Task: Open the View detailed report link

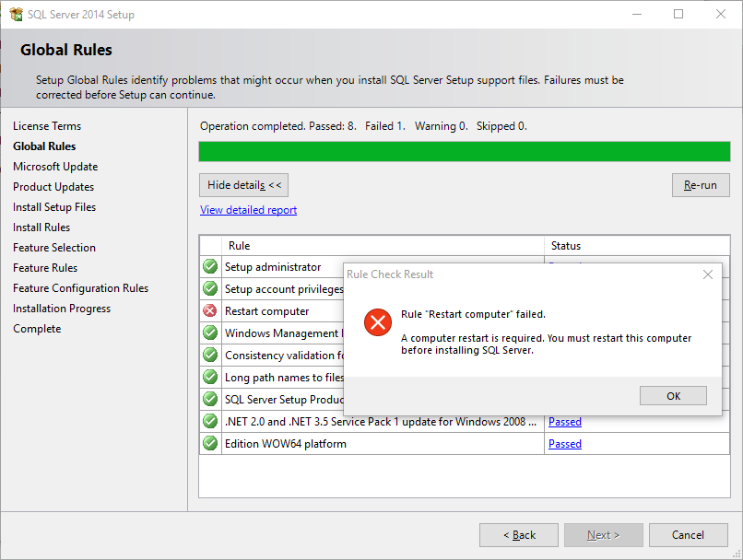Action: point(248,210)
